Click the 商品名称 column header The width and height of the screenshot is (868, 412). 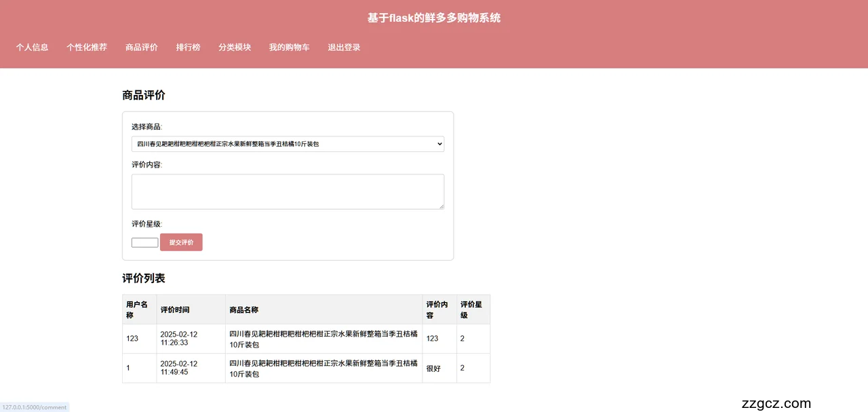[x=244, y=310]
